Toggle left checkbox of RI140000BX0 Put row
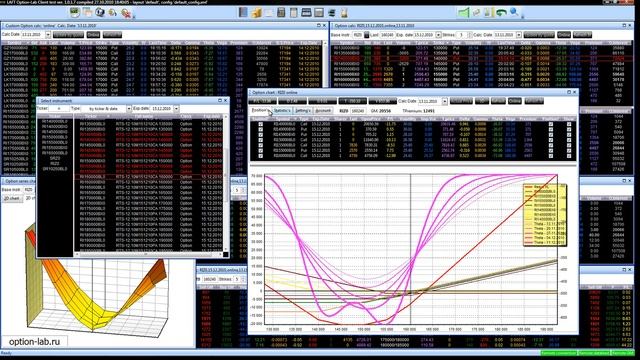This screenshot has height=360, width=640. (x=260, y=129)
